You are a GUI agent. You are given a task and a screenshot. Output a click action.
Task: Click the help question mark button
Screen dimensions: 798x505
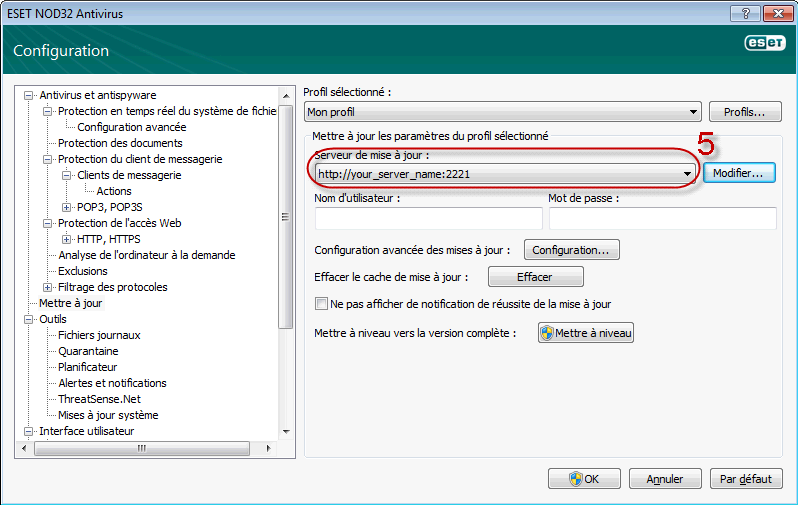744,12
